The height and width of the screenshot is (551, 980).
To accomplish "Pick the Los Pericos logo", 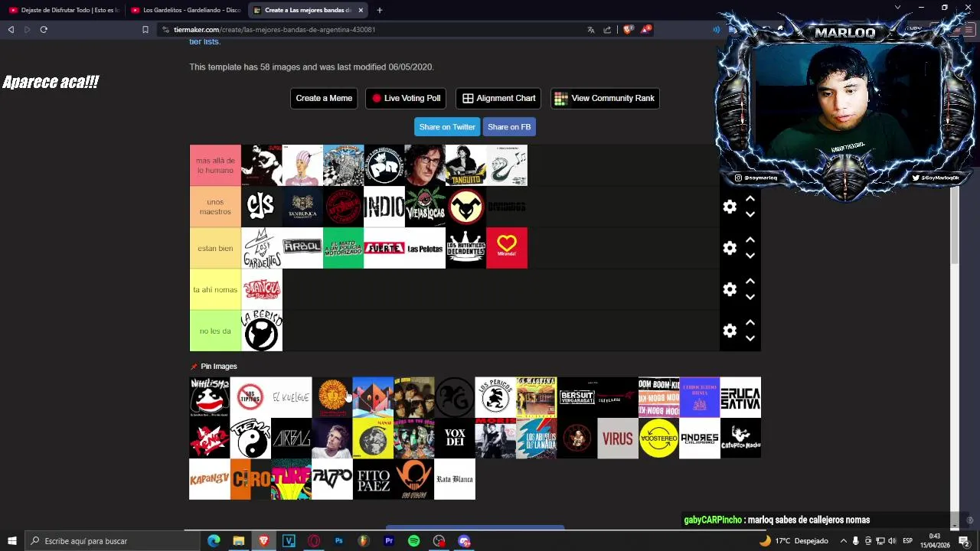I will (x=495, y=397).
